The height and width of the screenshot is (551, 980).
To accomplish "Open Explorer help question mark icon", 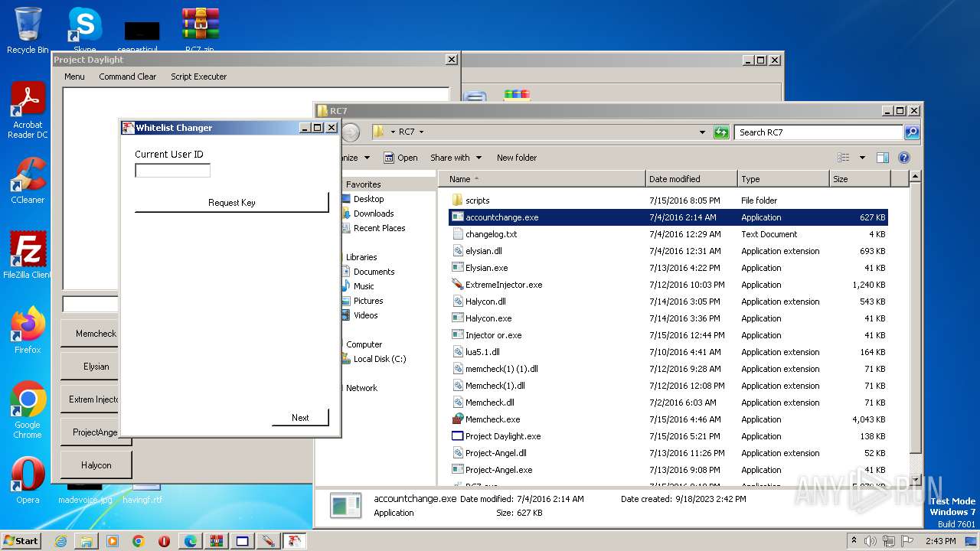I will (x=903, y=158).
